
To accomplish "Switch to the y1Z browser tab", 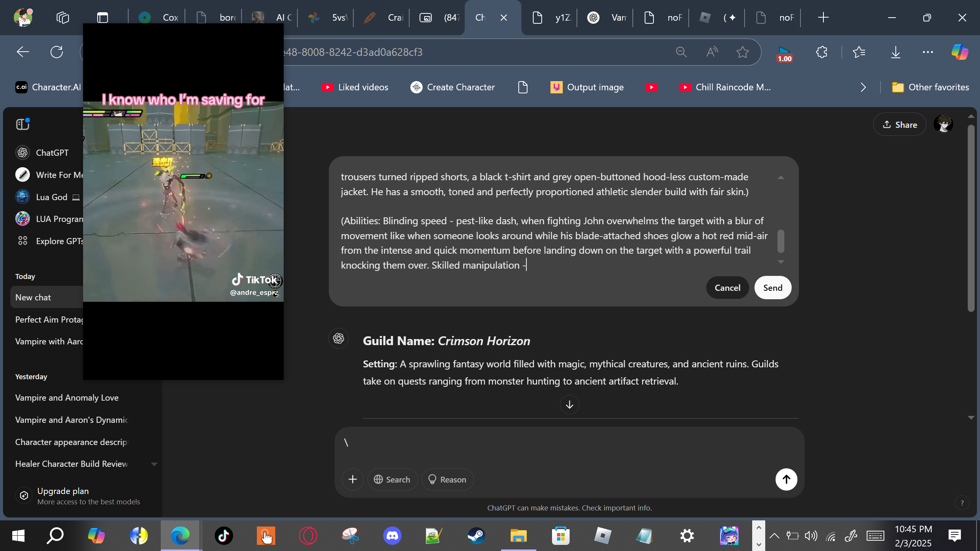I will pyautogui.click(x=550, y=18).
